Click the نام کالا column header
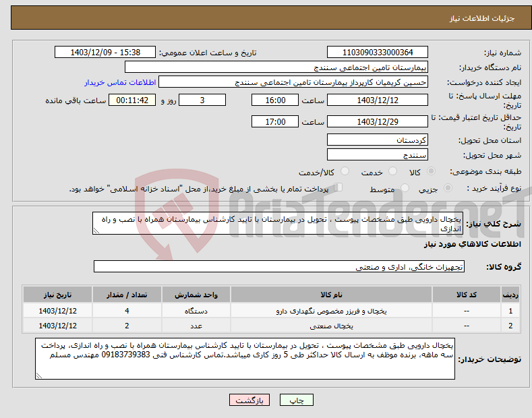This screenshot has width=532, height=418. click(x=331, y=295)
